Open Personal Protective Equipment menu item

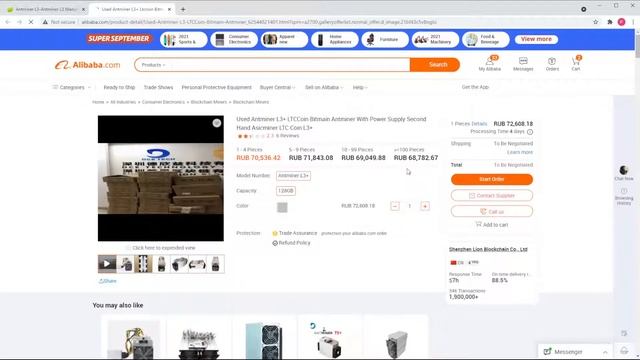tap(216, 87)
